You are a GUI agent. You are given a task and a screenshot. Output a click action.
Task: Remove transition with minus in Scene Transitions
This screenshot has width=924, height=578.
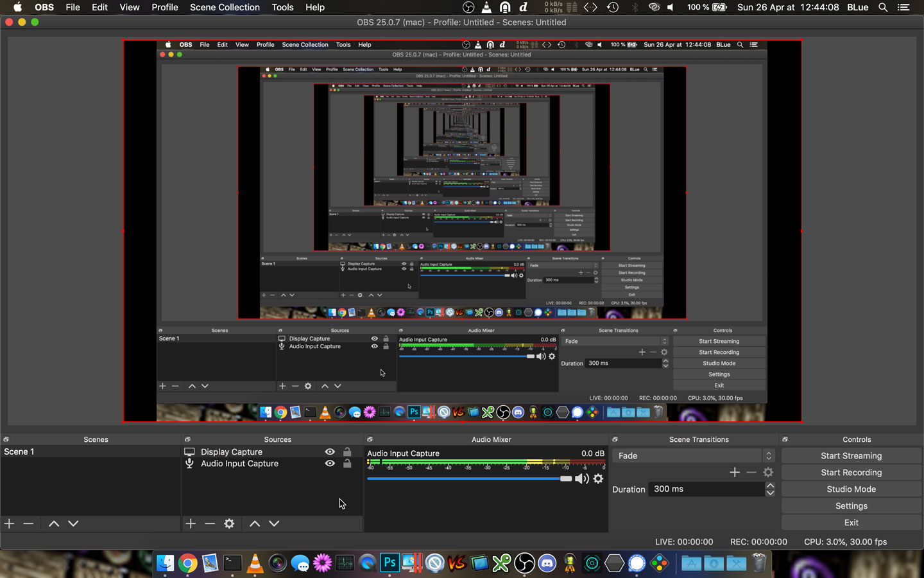pos(751,472)
